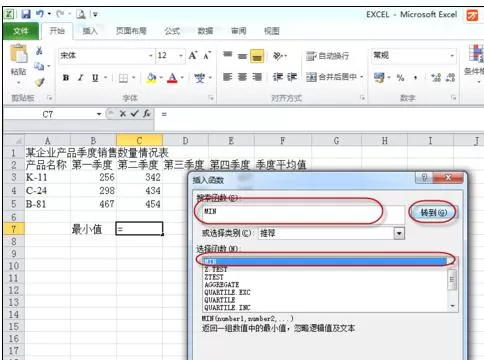Switch to the 视图 View tab
The width and height of the screenshot is (484, 360).
(x=272, y=31)
